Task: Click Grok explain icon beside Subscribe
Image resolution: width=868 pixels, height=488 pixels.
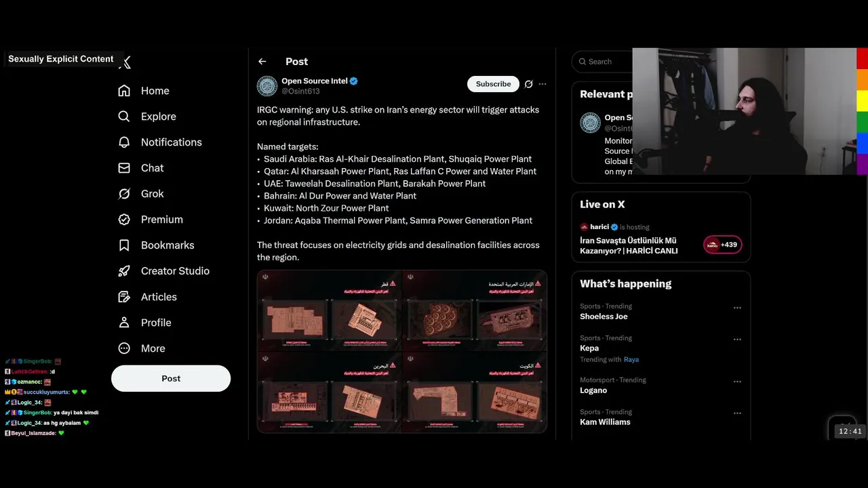Action: (x=529, y=84)
